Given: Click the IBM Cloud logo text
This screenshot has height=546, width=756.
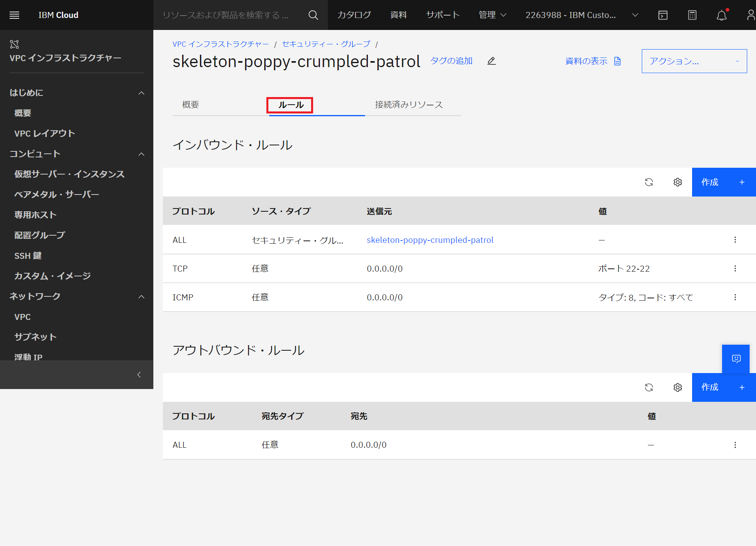Looking at the screenshot, I should pyautogui.click(x=58, y=15).
